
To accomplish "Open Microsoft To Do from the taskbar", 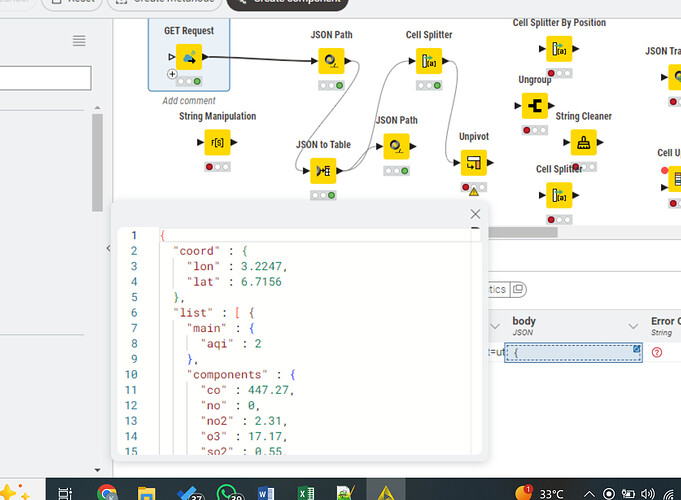I will [187, 493].
